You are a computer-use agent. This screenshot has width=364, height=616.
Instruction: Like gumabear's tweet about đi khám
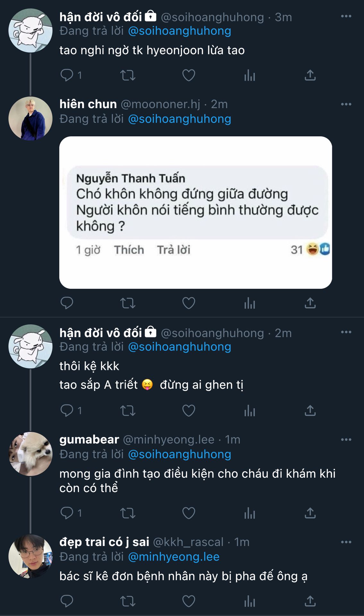189,513
